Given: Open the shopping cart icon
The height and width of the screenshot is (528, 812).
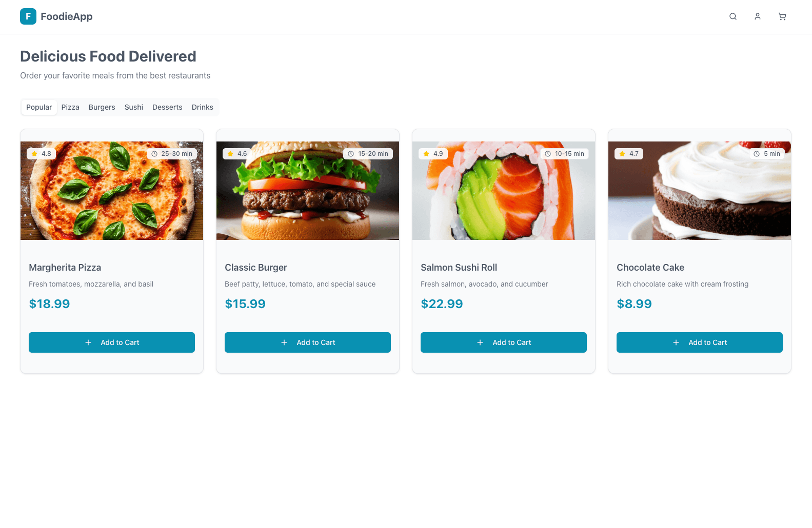Looking at the screenshot, I should click(782, 16).
